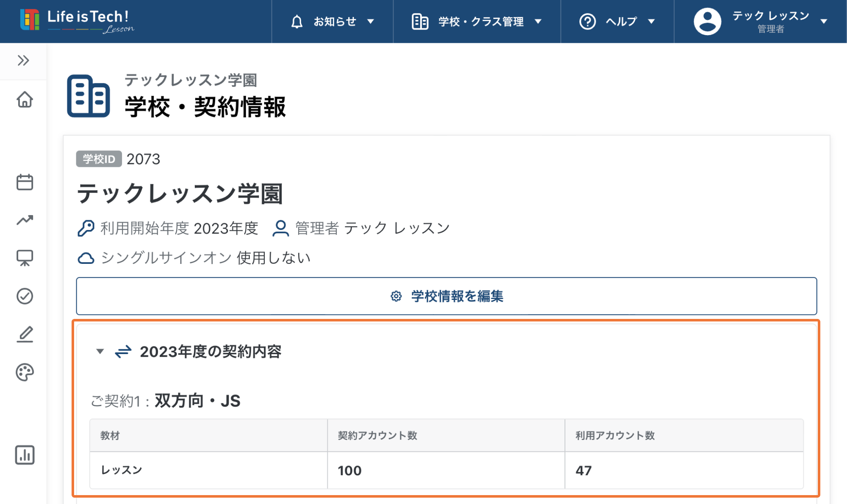Click the notification bell icon
The height and width of the screenshot is (504, 847).
point(297,22)
